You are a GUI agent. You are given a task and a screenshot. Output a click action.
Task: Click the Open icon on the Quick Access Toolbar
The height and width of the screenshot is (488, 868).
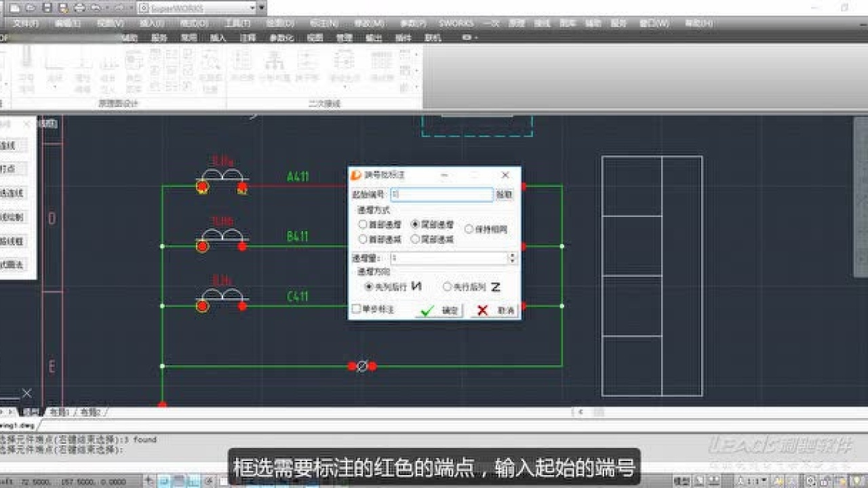pyautogui.click(x=30, y=7)
